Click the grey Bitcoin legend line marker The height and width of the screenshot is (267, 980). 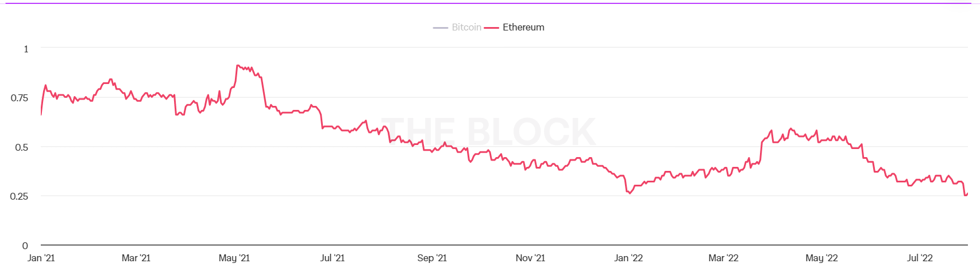441,28
